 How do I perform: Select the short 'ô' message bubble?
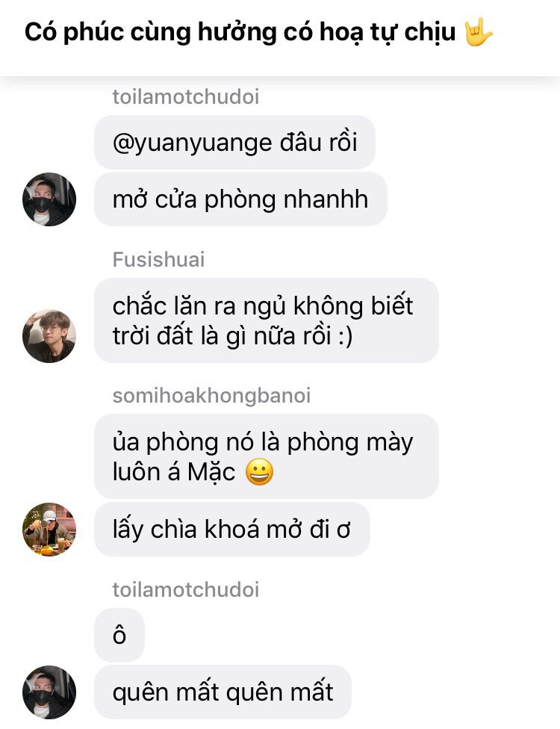coord(119,635)
